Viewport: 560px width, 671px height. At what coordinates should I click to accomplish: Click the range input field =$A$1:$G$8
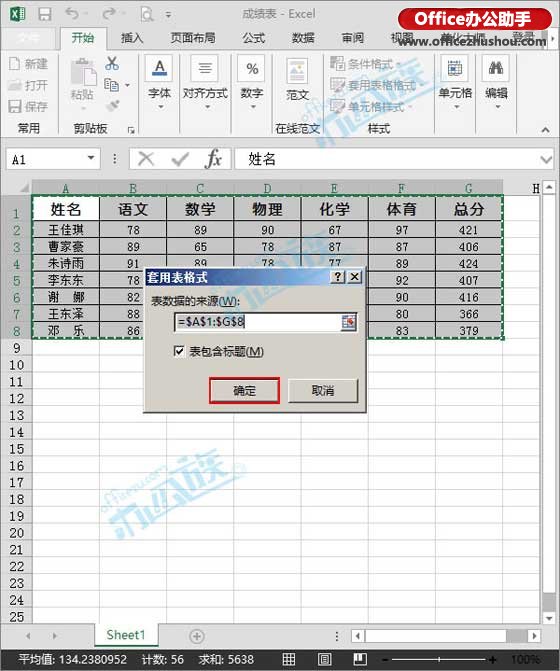pos(258,322)
